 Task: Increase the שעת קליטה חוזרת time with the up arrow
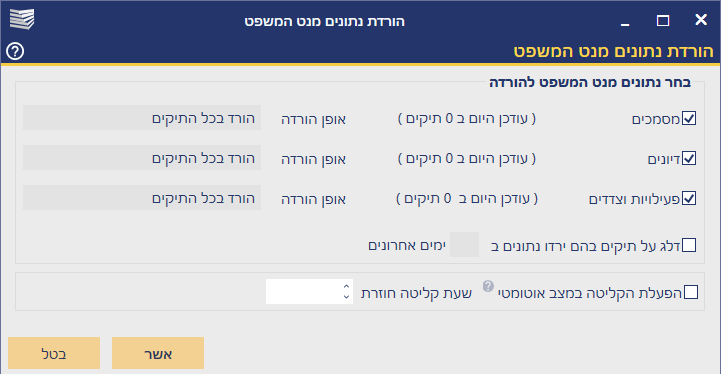coord(346,287)
